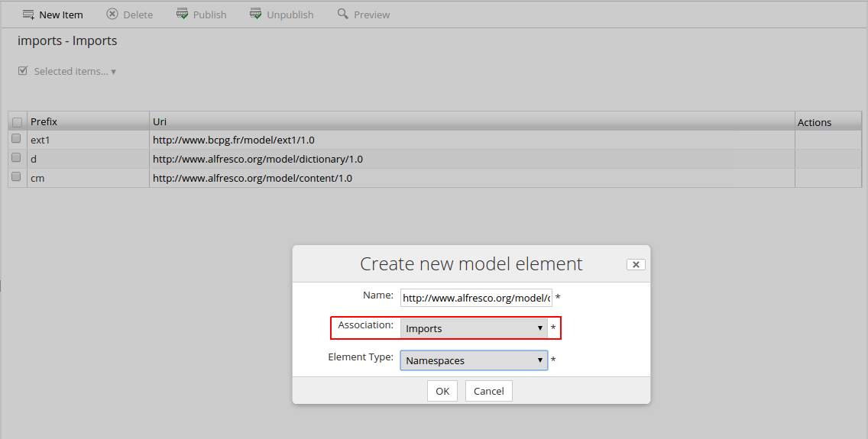868x439 pixels.
Task: Click the Selected items checkmark icon
Action: click(23, 70)
